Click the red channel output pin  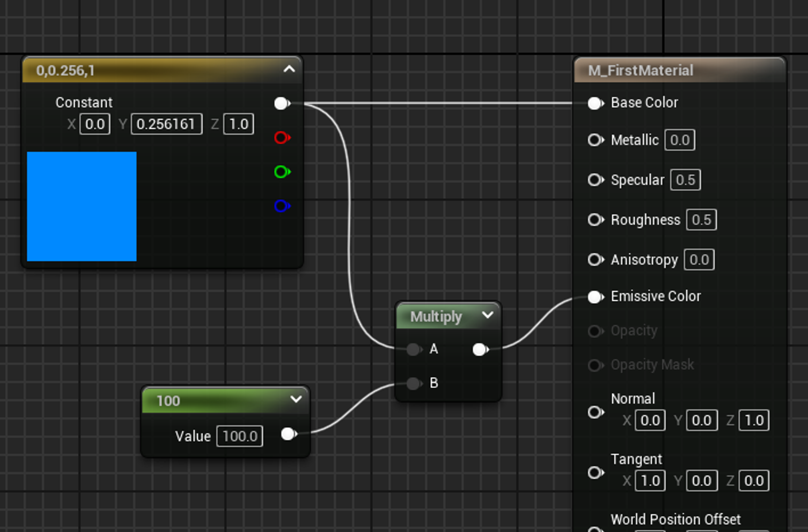pyautogui.click(x=282, y=137)
